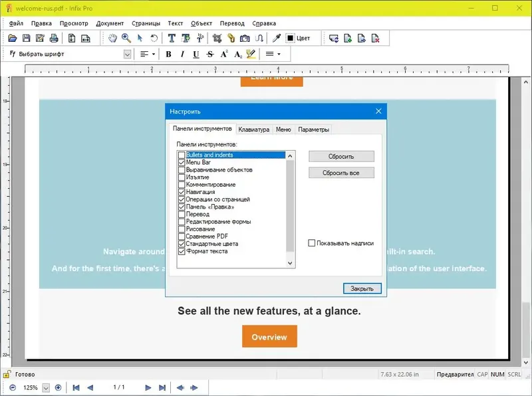Screen dimensions: 532x396
Task: Open the zoom level dropdown at bottom left
Action: pyautogui.click(x=45, y=387)
